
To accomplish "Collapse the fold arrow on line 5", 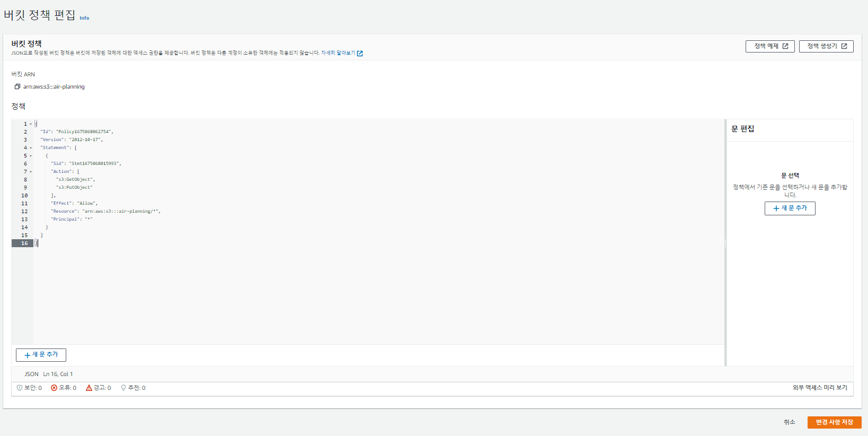I will coord(31,156).
